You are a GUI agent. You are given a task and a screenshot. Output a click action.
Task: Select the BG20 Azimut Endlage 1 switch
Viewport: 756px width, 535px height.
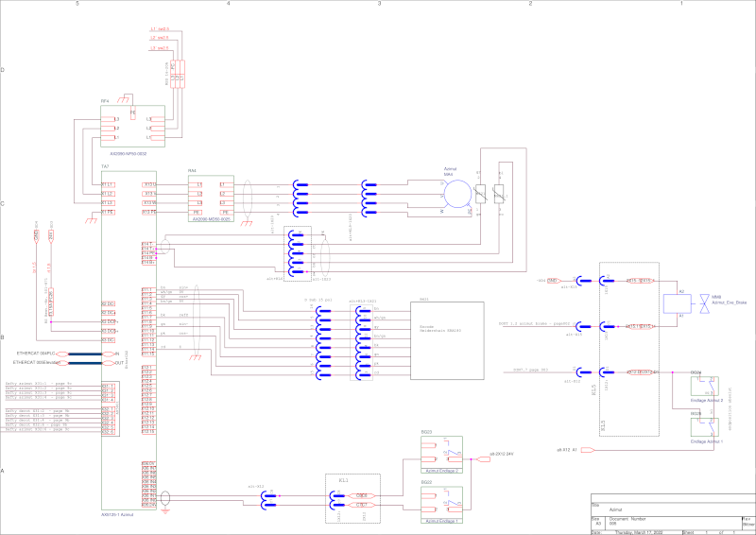440,502
